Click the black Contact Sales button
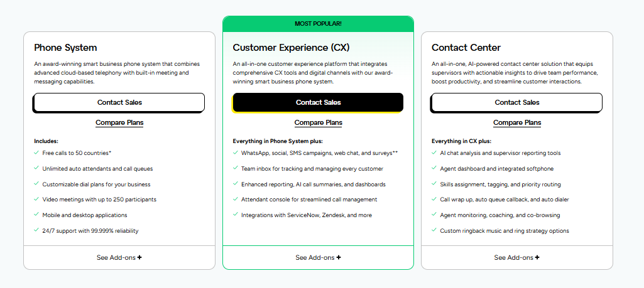Screen dimensions: 644x288 coord(318,102)
